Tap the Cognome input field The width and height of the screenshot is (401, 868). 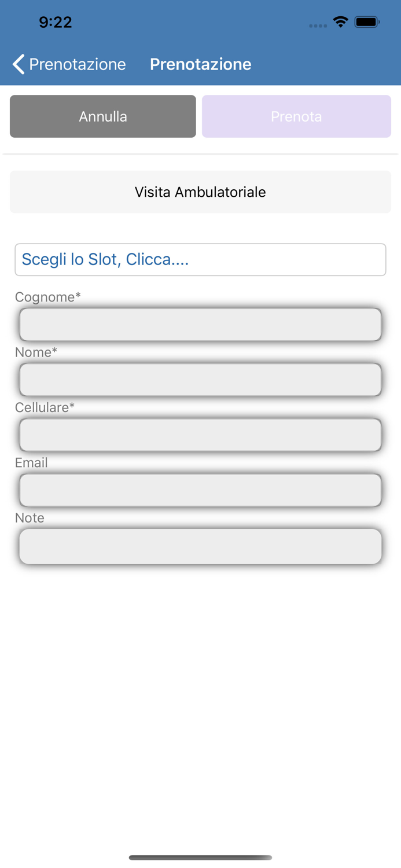tap(200, 324)
